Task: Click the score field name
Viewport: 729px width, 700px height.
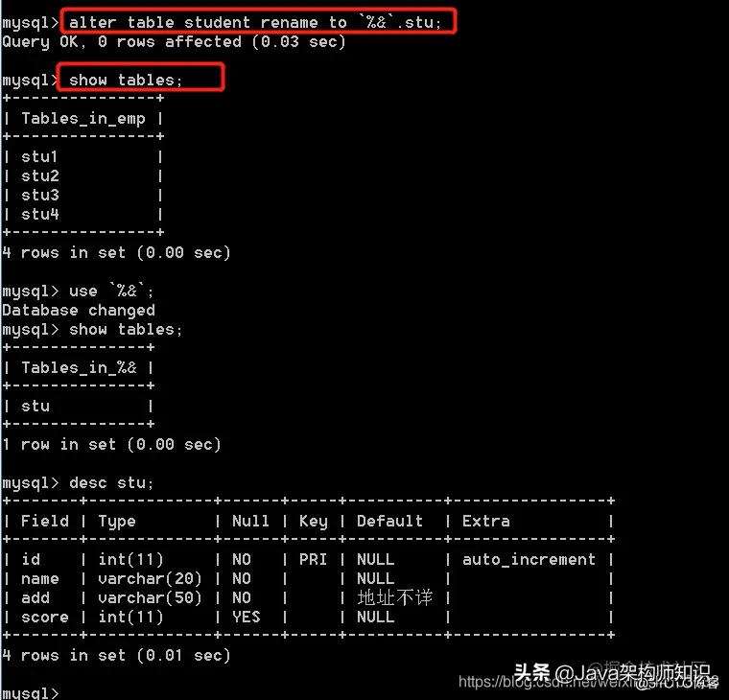Action: [45, 617]
